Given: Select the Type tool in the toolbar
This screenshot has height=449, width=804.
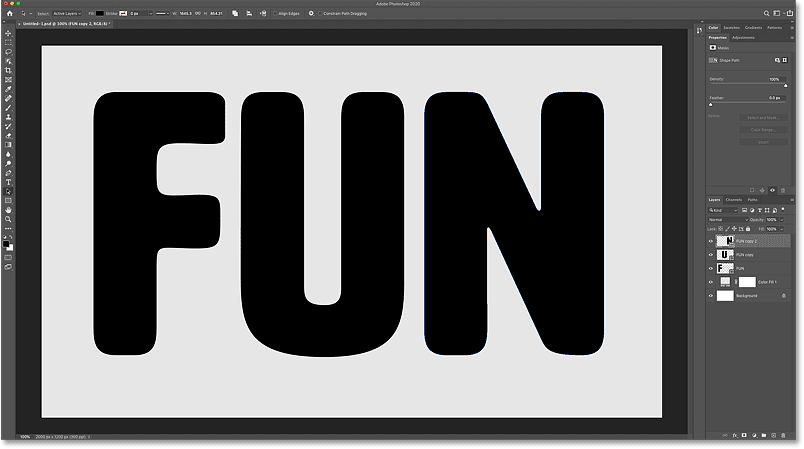Looking at the screenshot, I should coord(8,182).
